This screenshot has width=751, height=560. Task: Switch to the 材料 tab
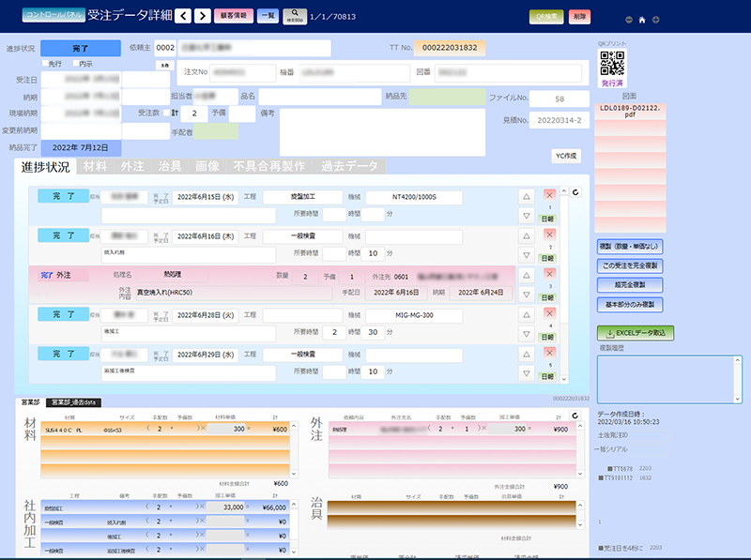coord(95,166)
